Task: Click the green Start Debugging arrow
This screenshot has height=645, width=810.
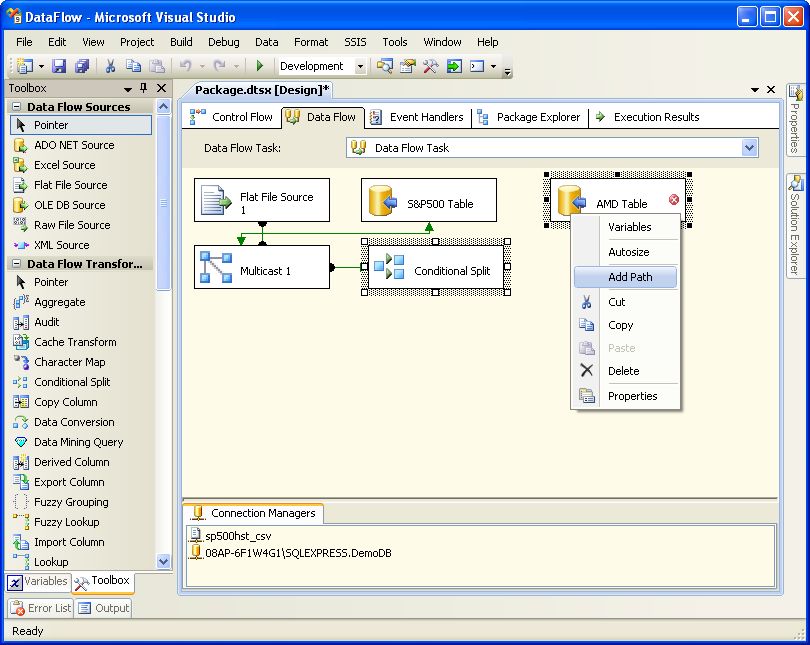Action: [x=260, y=66]
